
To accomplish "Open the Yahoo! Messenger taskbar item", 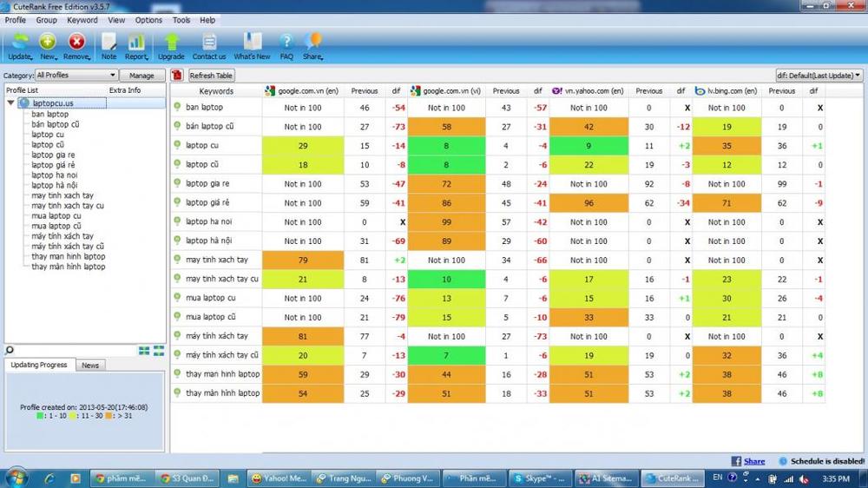I will pos(279,478).
